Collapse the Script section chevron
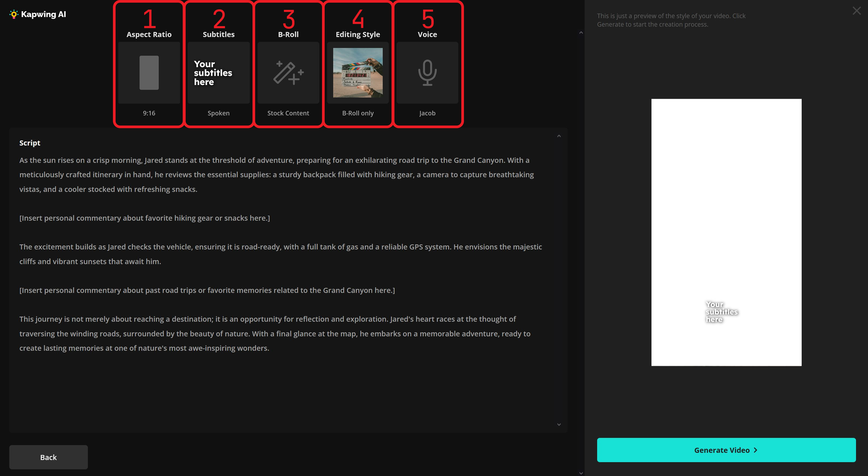Screen dimensions: 868x476 click(559, 136)
